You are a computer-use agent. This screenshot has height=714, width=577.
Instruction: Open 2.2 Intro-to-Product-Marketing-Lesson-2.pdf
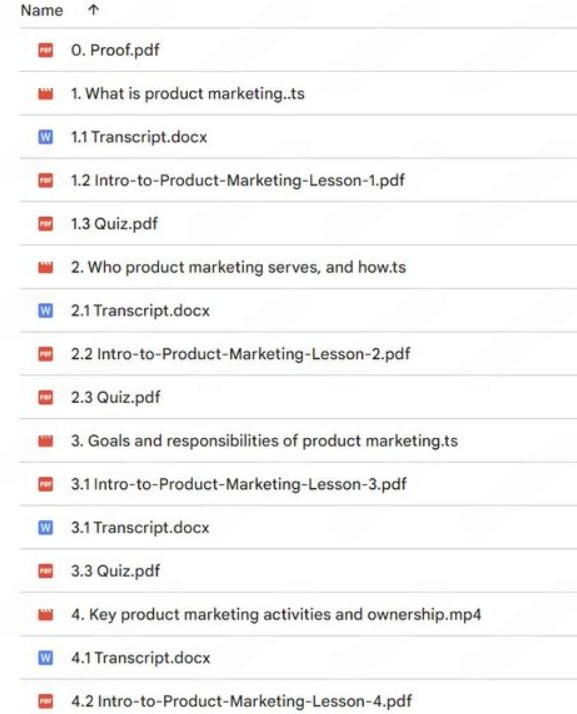[240, 354]
